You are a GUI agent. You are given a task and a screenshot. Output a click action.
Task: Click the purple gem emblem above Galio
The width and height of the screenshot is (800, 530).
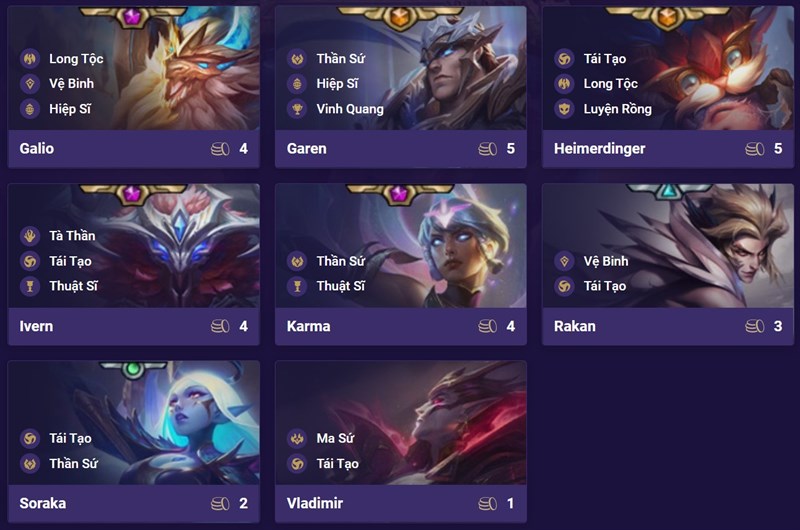pyautogui.click(x=132, y=18)
